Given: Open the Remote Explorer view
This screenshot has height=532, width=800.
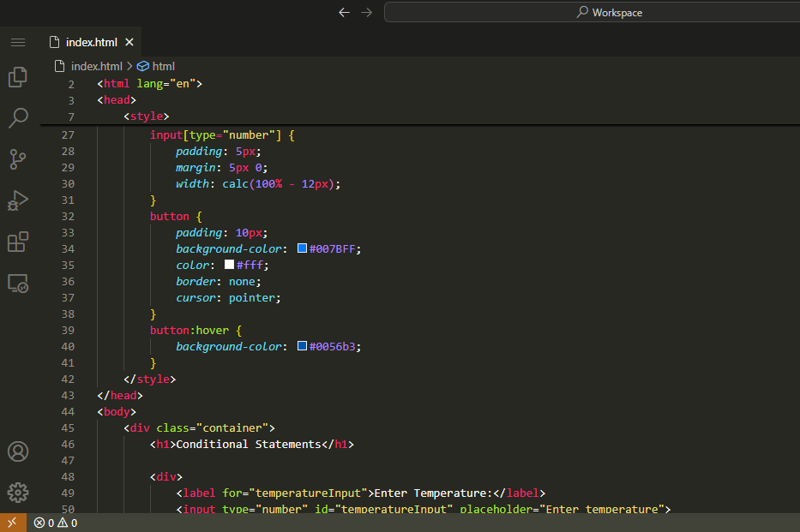Looking at the screenshot, I should (18, 283).
